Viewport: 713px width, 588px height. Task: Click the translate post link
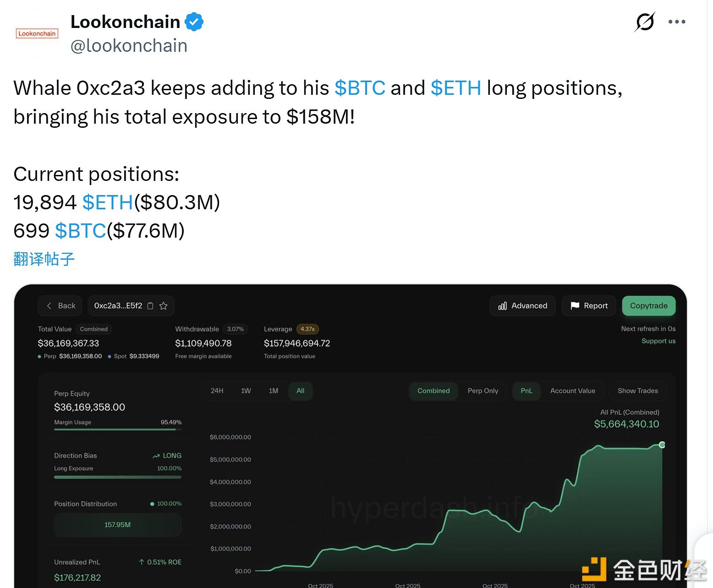44,259
